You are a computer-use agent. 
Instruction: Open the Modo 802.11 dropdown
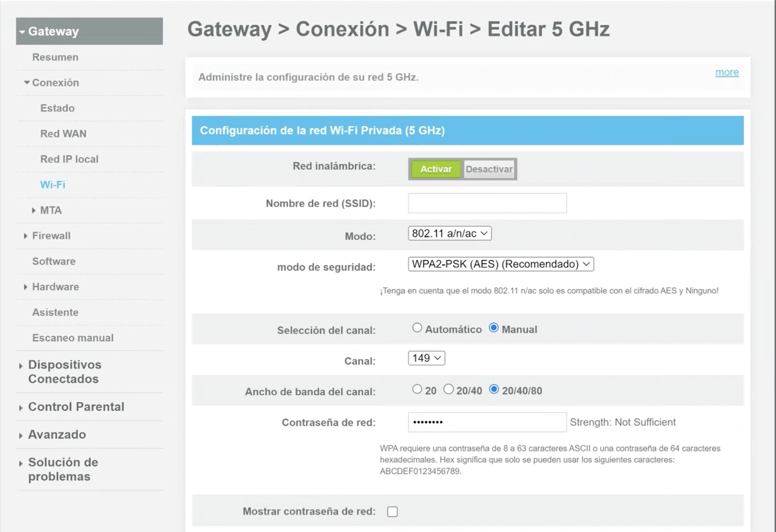point(450,233)
